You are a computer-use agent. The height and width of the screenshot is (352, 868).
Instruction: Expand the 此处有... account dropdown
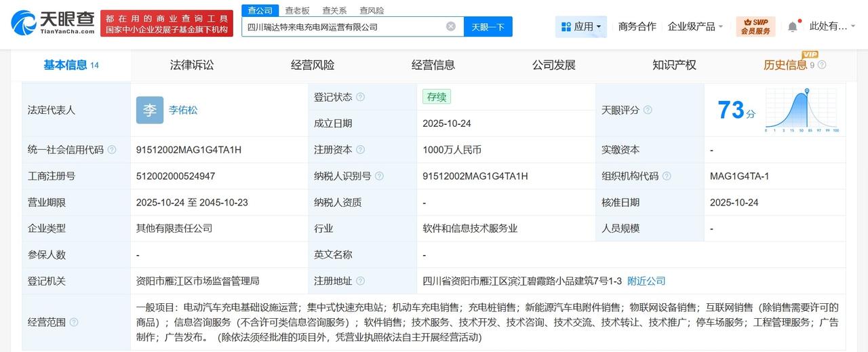[x=833, y=26]
